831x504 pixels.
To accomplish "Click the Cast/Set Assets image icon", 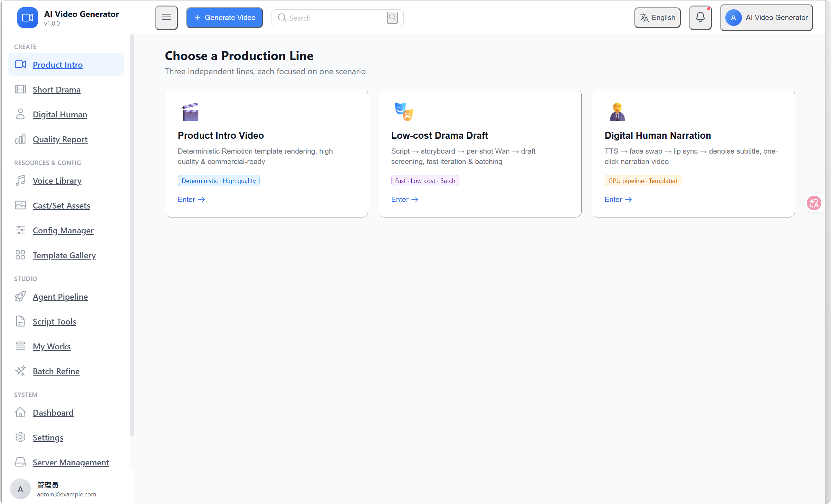I will pos(20,205).
